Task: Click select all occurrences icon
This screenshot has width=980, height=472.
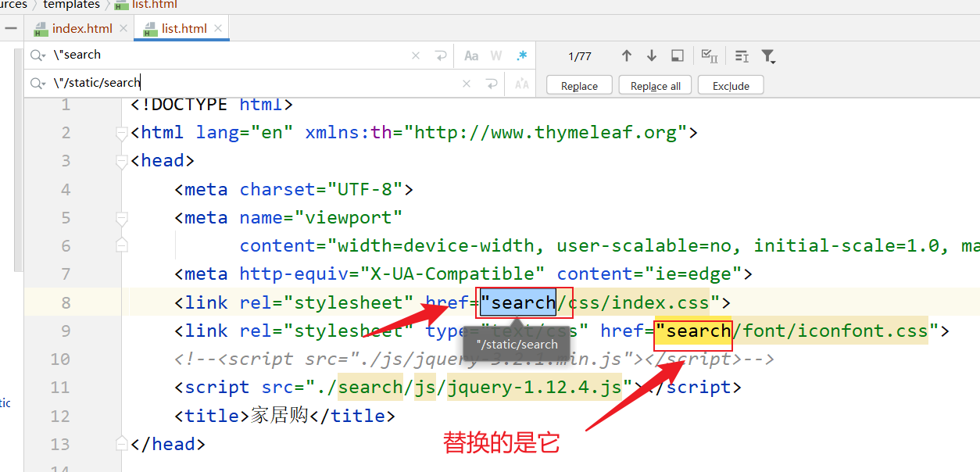Action: pyautogui.click(x=710, y=55)
